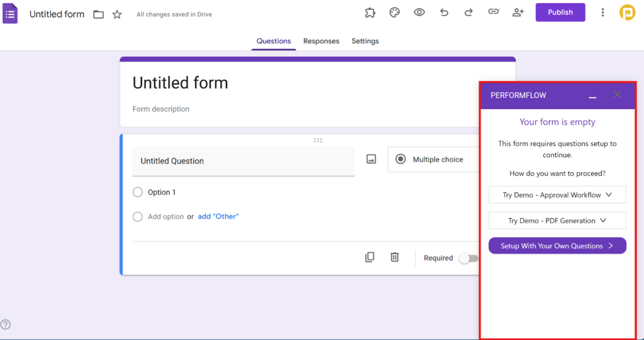Expand Try Demo - Approval Workflow dropdown
Image resolution: width=644 pixels, height=340 pixels.
557,195
